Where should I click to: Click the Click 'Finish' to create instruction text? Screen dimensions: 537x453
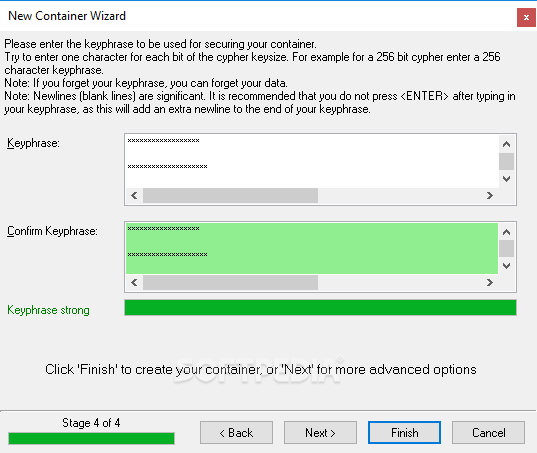click(261, 369)
